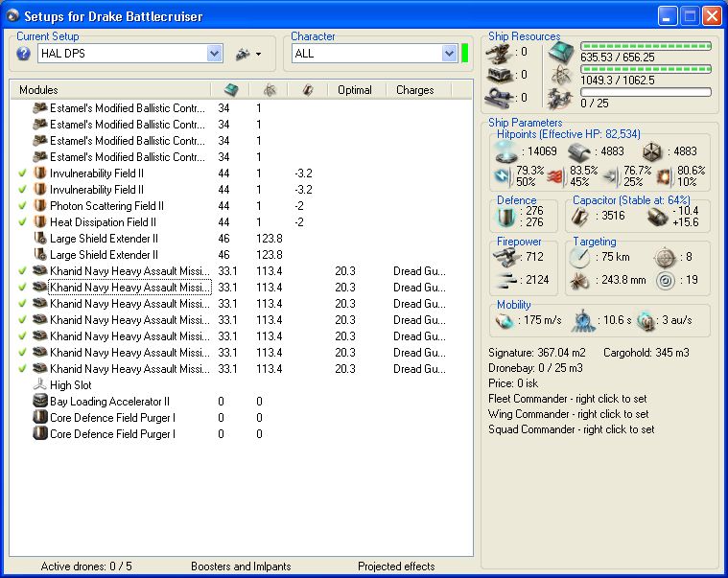Expand the Character dropdown list

click(x=449, y=54)
